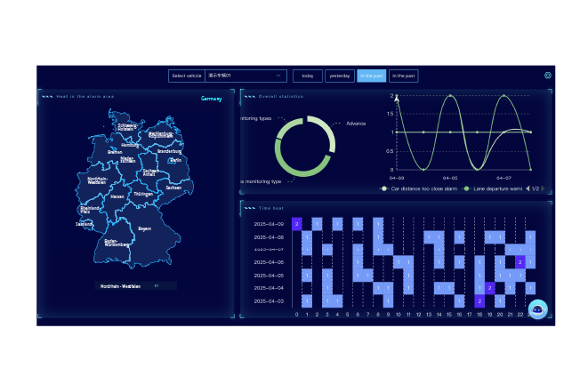Click the Advance donut chart segment label
This screenshot has width=588, height=392.
pyautogui.click(x=355, y=124)
